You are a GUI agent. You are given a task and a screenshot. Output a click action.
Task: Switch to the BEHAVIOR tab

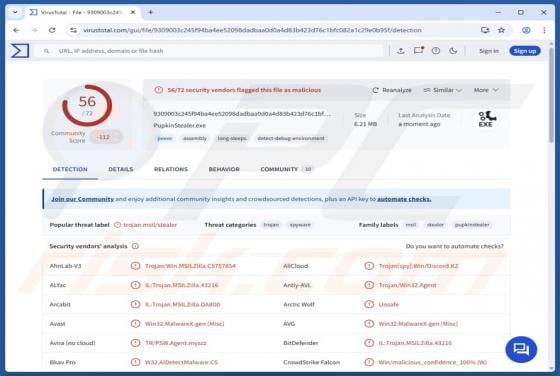pos(224,169)
